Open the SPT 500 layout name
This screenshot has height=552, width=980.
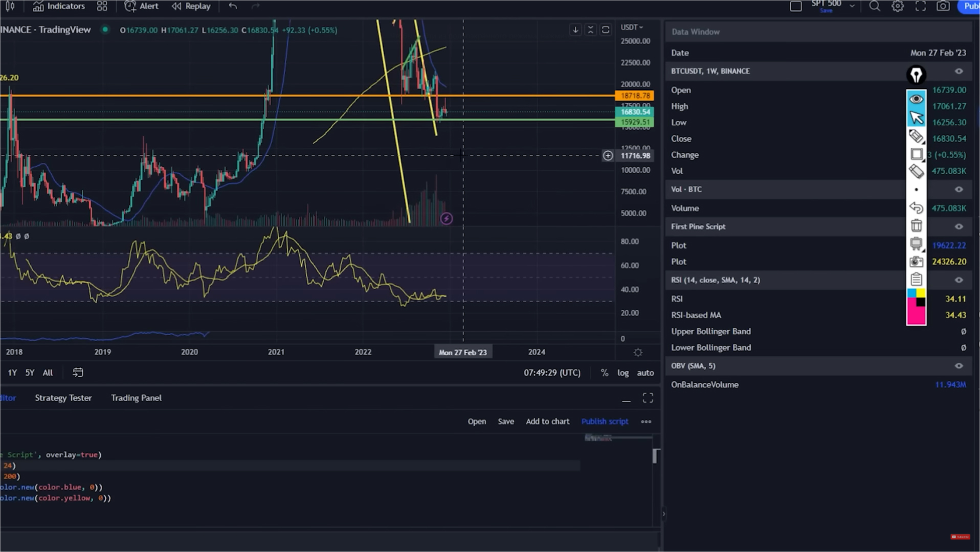coord(826,5)
